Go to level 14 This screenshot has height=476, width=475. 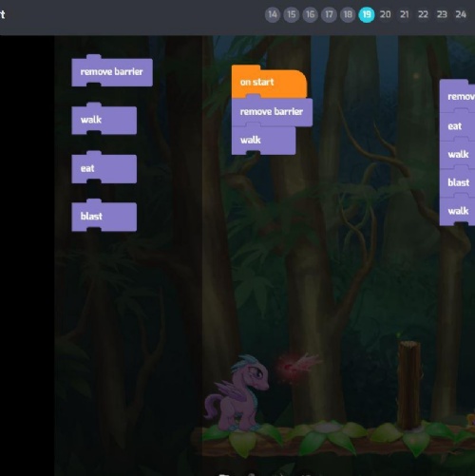coord(273,14)
